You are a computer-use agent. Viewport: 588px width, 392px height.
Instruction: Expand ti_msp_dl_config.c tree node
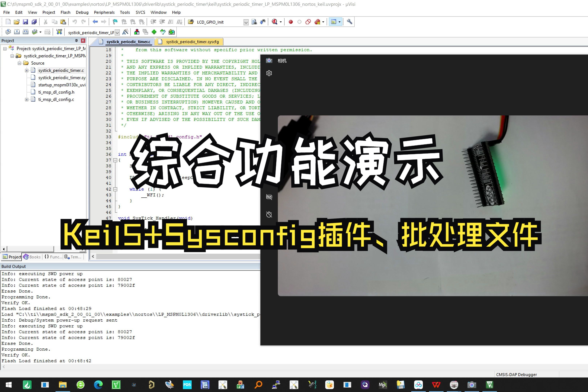[26, 99]
